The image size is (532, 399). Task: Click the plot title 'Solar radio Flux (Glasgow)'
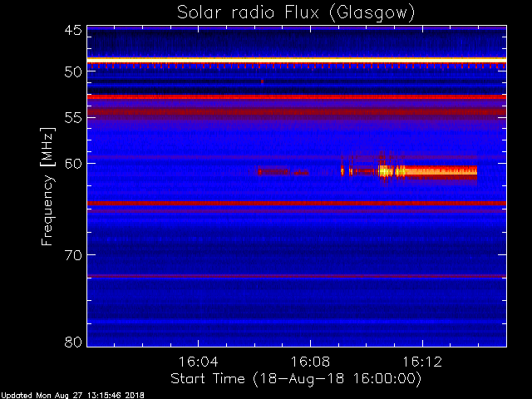pos(296,13)
